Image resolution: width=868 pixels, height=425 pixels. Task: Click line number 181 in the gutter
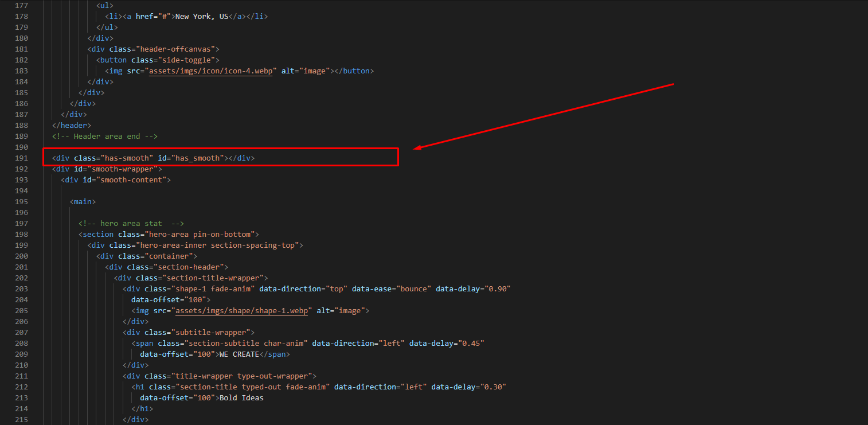[x=21, y=49]
